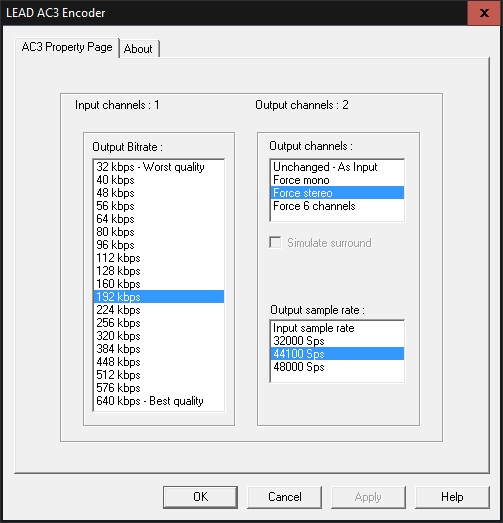
Task: Pick the 48 kbps bitrate
Action: pyautogui.click(x=159, y=193)
